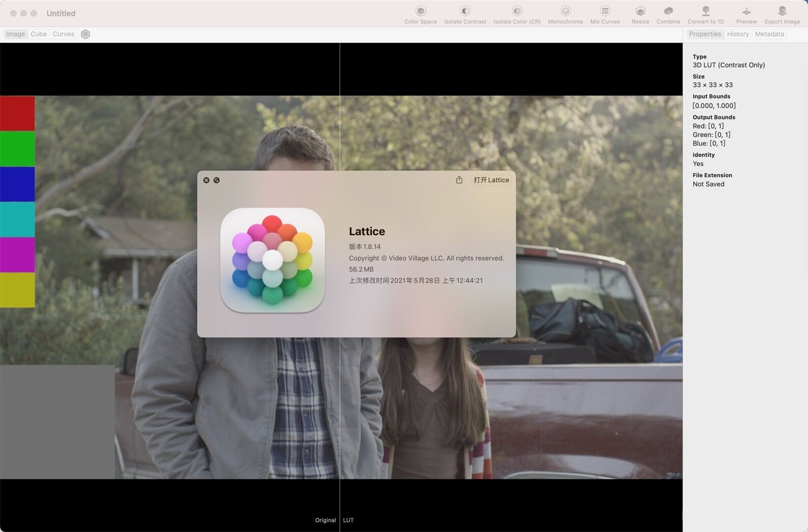
Task: Apply Isolate Contrast to the LUT
Action: tap(465, 15)
